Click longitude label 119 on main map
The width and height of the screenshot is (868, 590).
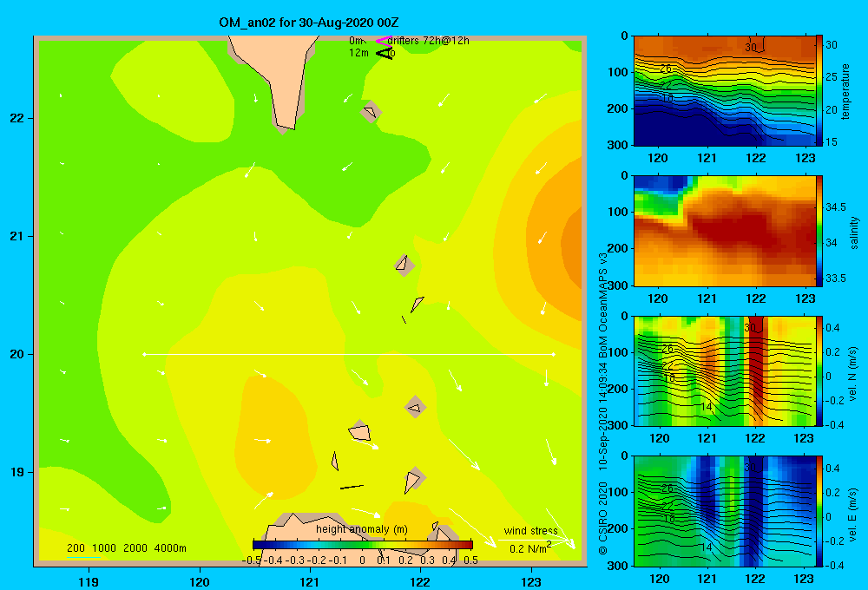[x=89, y=581]
